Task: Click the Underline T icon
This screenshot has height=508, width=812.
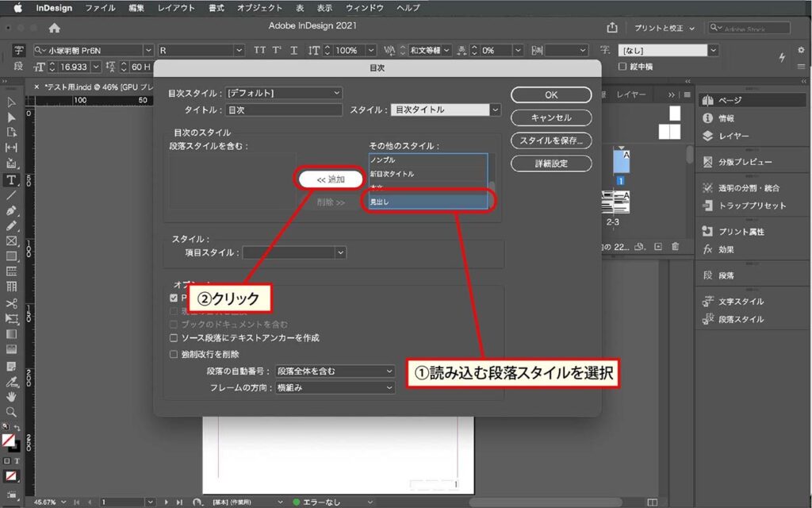Action: 293,50
